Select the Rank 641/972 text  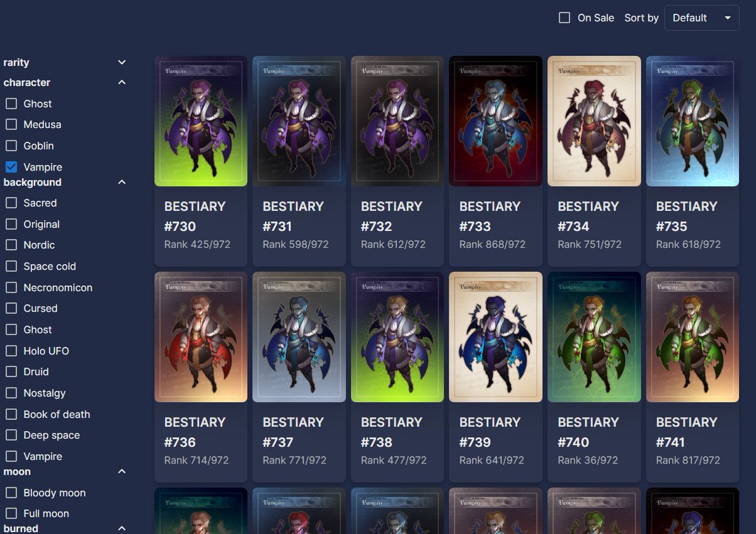tap(491, 460)
